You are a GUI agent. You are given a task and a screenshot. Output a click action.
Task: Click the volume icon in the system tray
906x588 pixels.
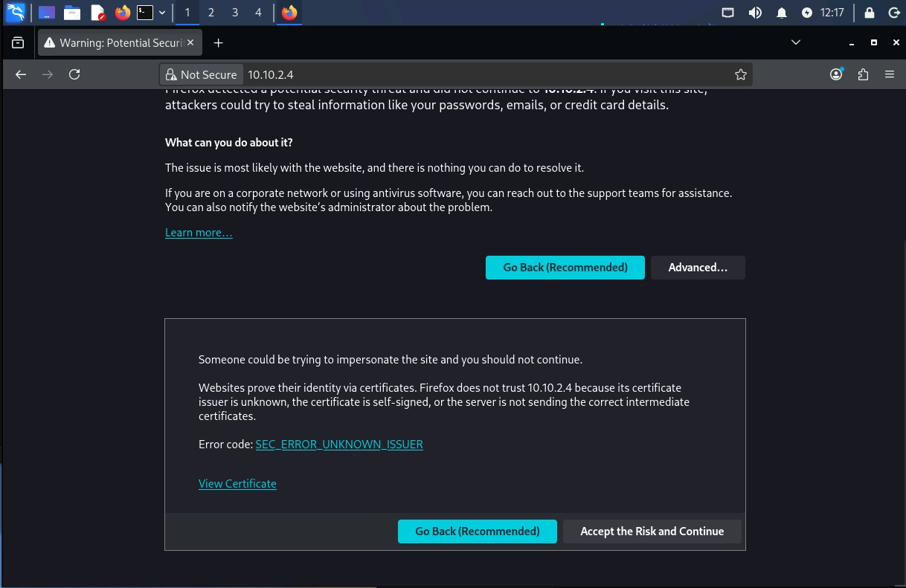pos(755,13)
